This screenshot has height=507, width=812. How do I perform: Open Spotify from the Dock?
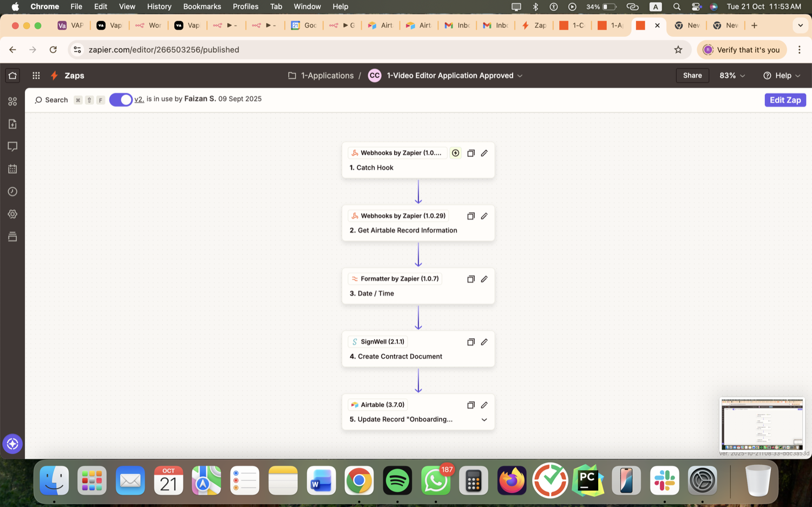pos(397,480)
